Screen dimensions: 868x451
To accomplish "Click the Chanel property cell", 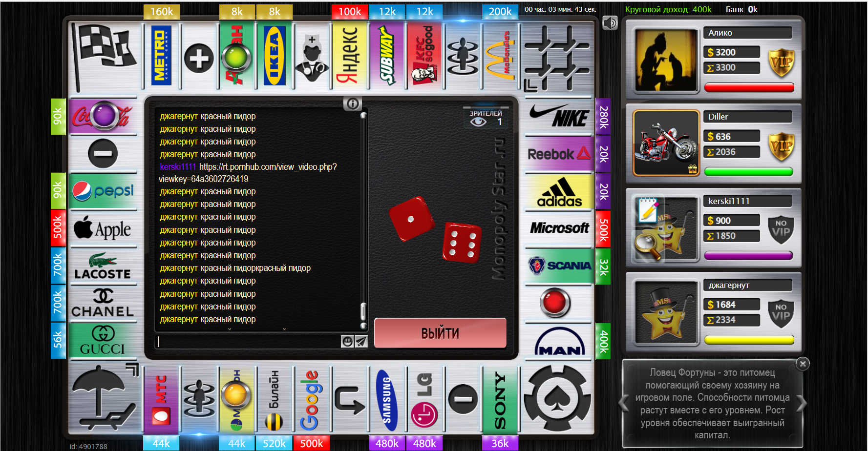I will pyautogui.click(x=103, y=303).
